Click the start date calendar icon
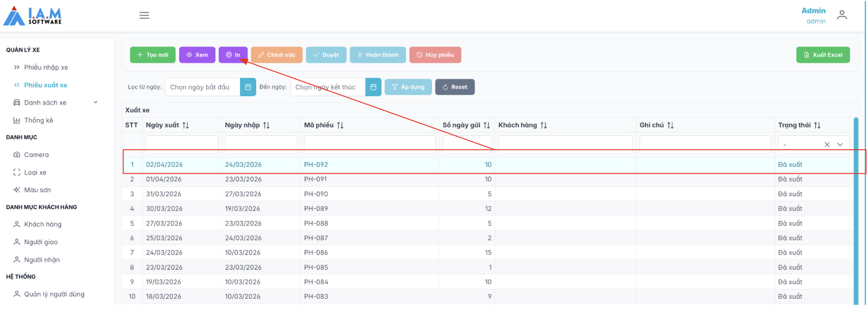868x309 pixels. coord(248,87)
